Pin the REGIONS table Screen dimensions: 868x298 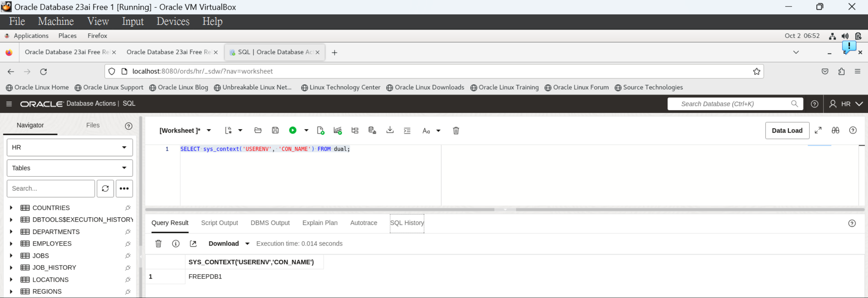click(128, 291)
